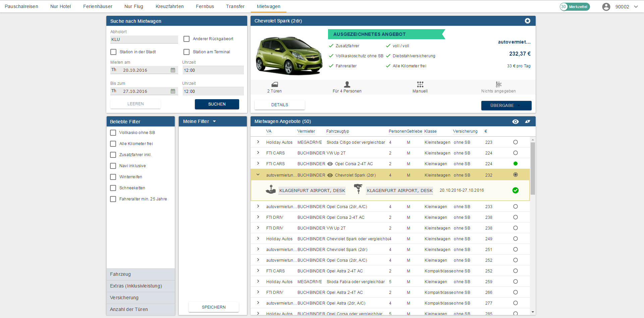This screenshot has height=318, width=644.
Task: Switch to the Pauschalreisen tab
Action: [x=21, y=6]
